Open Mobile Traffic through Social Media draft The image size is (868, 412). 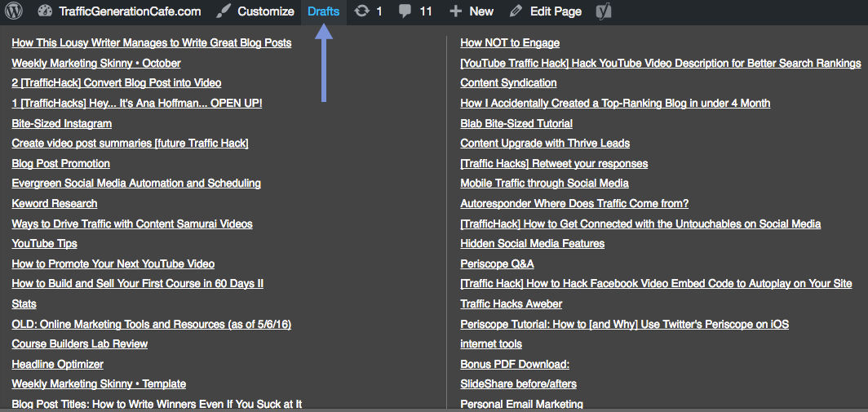(x=545, y=184)
